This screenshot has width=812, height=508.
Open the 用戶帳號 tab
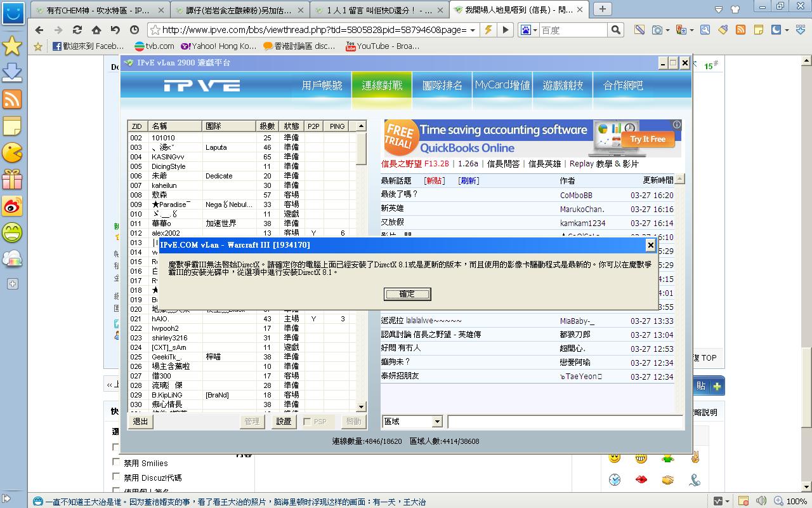point(322,85)
